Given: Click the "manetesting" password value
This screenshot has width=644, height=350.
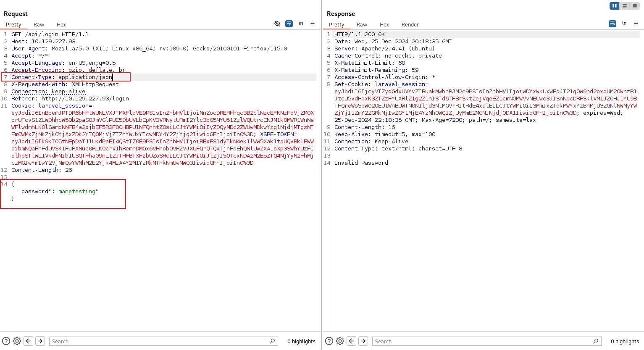Looking at the screenshot, I should pyautogui.click(x=76, y=192).
